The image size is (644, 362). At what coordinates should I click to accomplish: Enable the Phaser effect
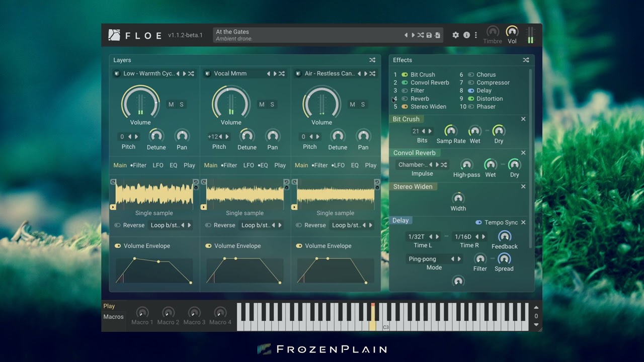pos(471,107)
